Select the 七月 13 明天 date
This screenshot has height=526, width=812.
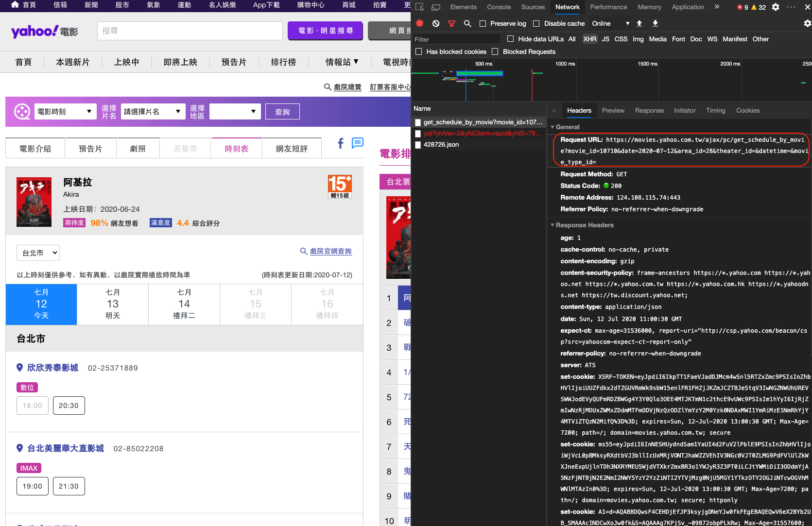pyautogui.click(x=113, y=304)
